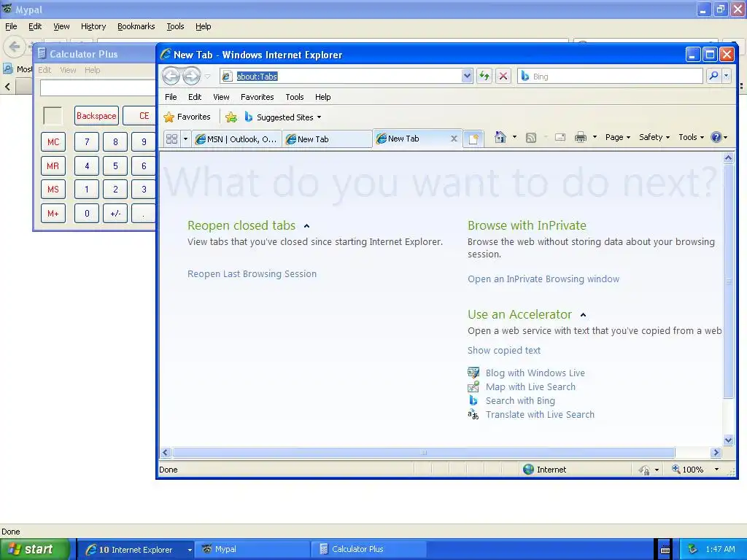Click Blog with Windows Live accelerator
The height and width of the screenshot is (560, 747).
(x=535, y=373)
